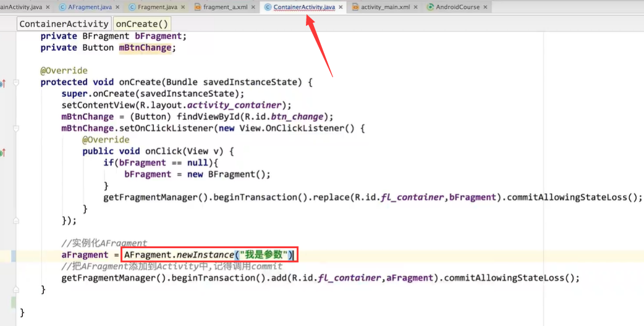Screen dimensions: 644x326
Task: Click 'bFragment' in the private BFragment declaration
Action: click(x=158, y=36)
